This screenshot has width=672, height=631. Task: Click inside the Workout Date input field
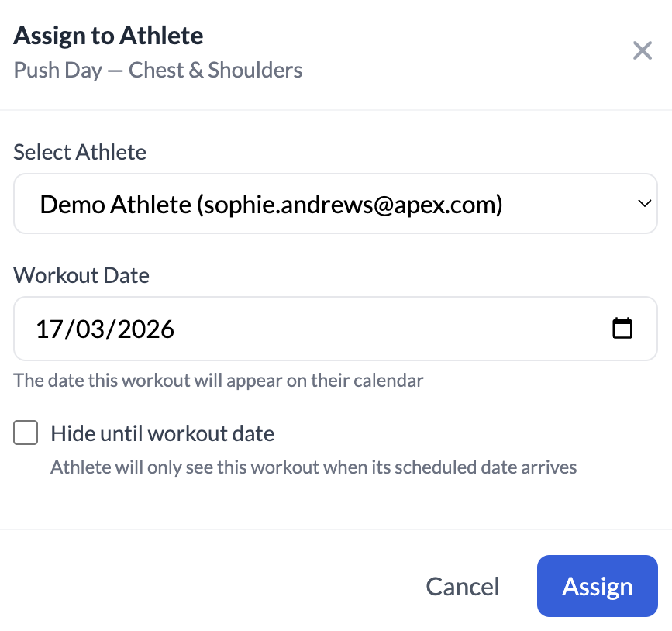[310, 328]
